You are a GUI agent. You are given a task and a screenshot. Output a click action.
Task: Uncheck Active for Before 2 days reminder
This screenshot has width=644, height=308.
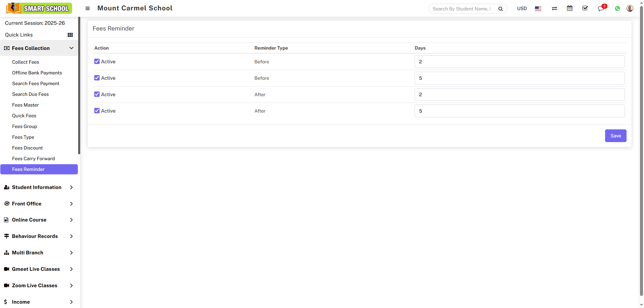pyautogui.click(x=97, y=62)
